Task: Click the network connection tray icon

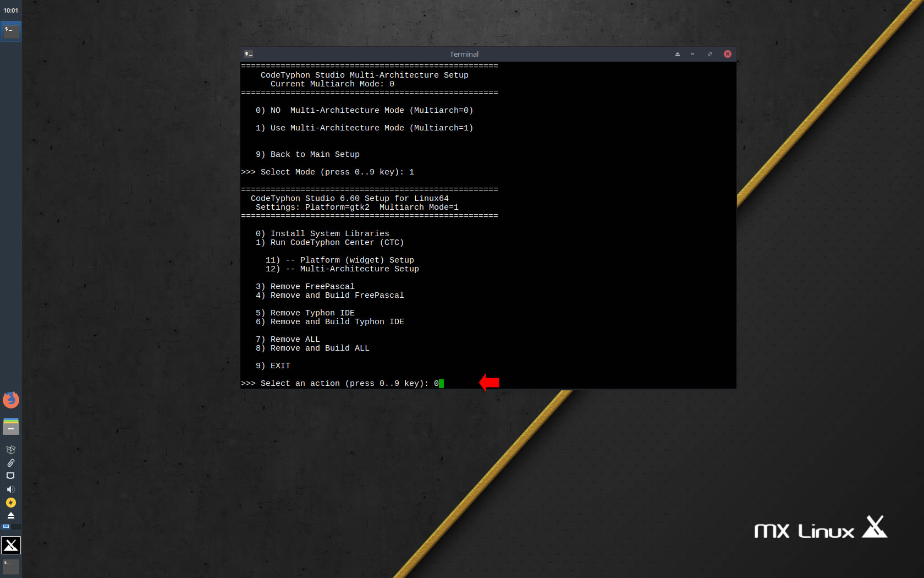Action: (x=10, y=476)
